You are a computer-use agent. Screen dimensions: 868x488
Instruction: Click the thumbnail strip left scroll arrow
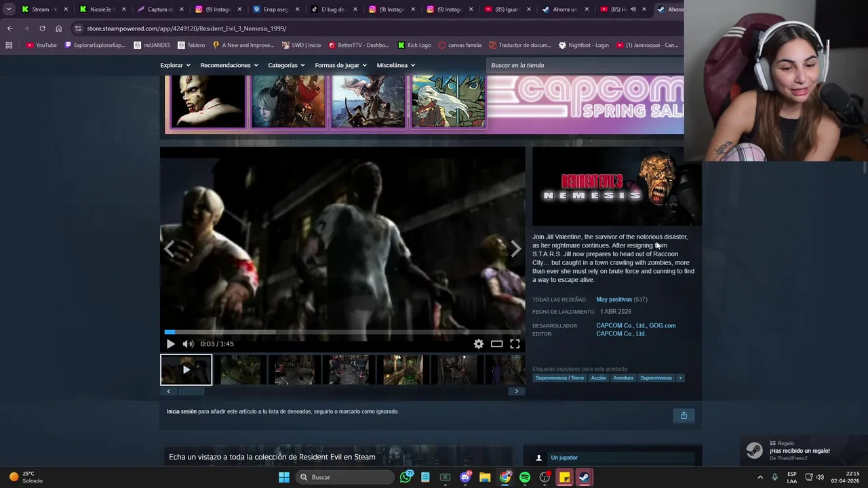(x=169, y=391)
